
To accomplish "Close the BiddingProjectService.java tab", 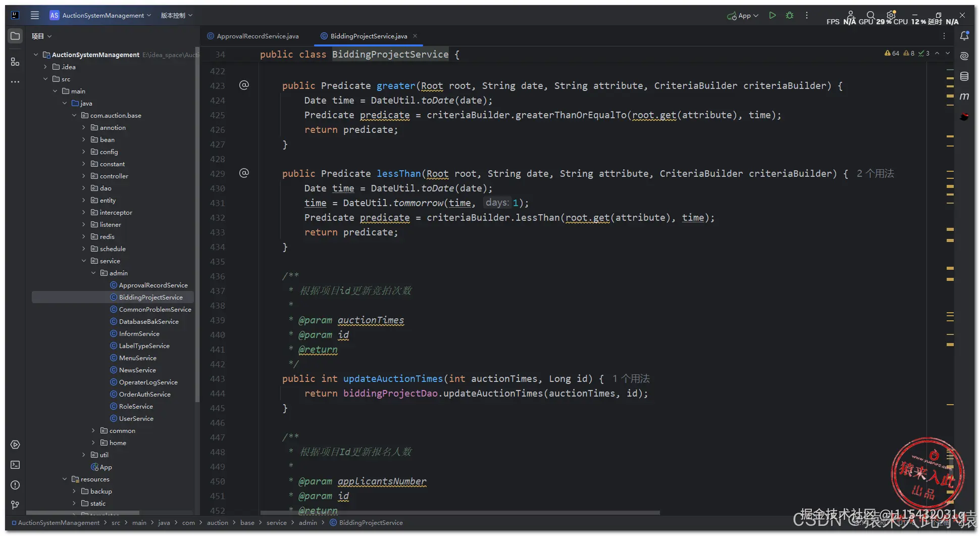I will coord(415,36).
